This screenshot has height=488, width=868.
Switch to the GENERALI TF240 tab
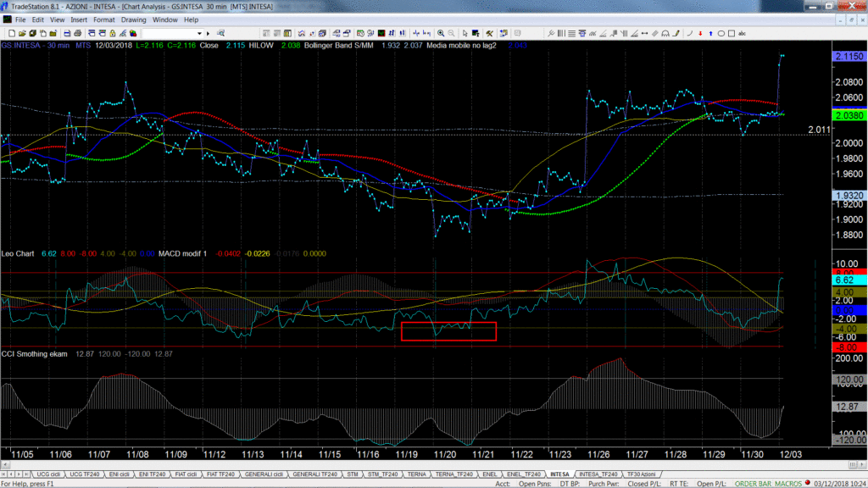(x=314, y=474)
